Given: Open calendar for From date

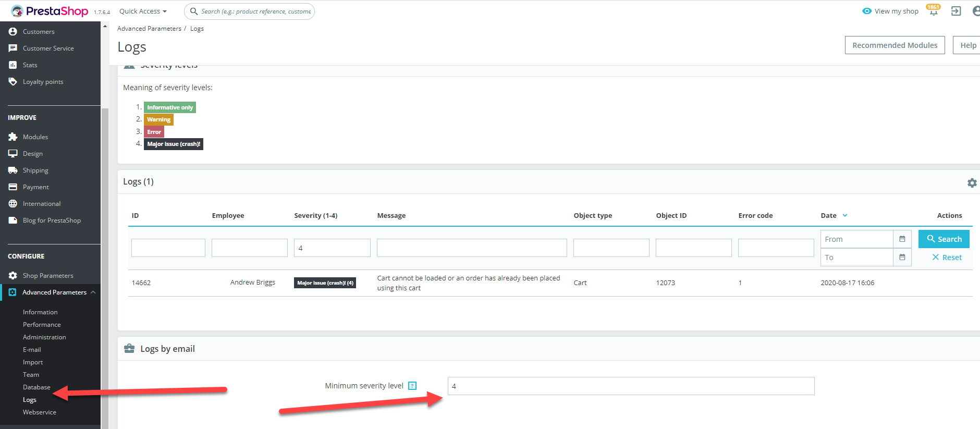Looking at the screenshot, I should [902, 239].
